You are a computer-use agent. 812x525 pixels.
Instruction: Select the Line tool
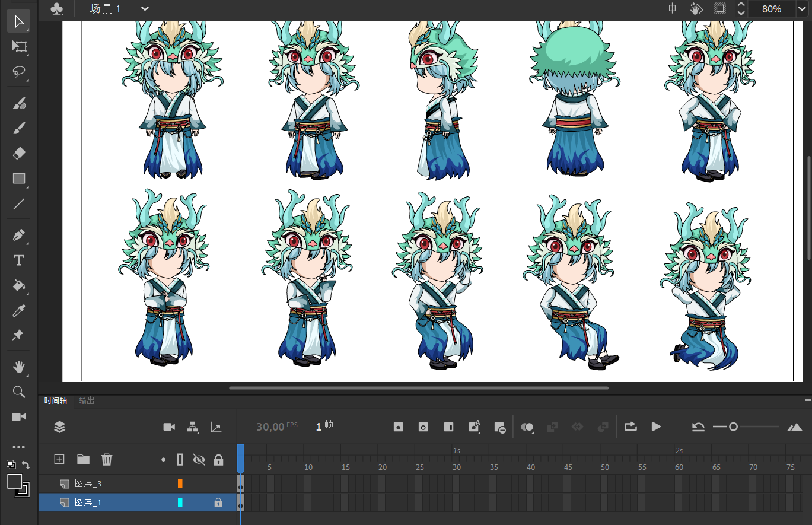pyautogui.click(x=19, y=204)
